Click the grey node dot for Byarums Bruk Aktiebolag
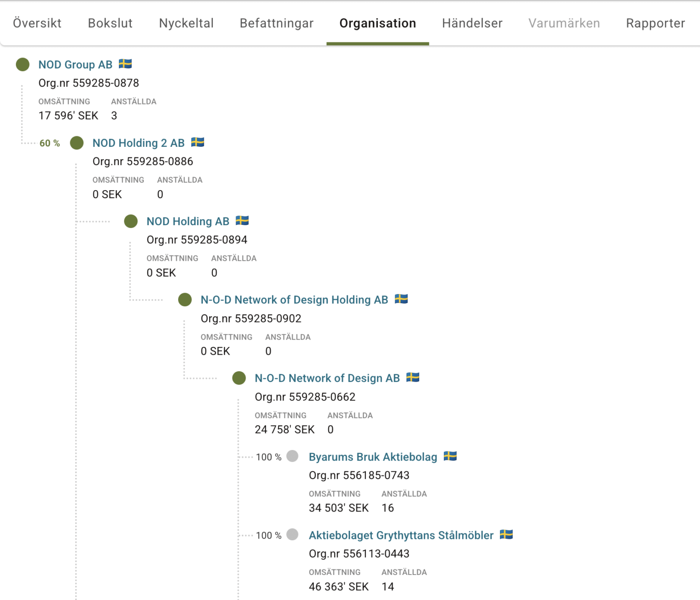Image resolution: width=700 pixels, height=600 pixels. click(x=293, y=456)
